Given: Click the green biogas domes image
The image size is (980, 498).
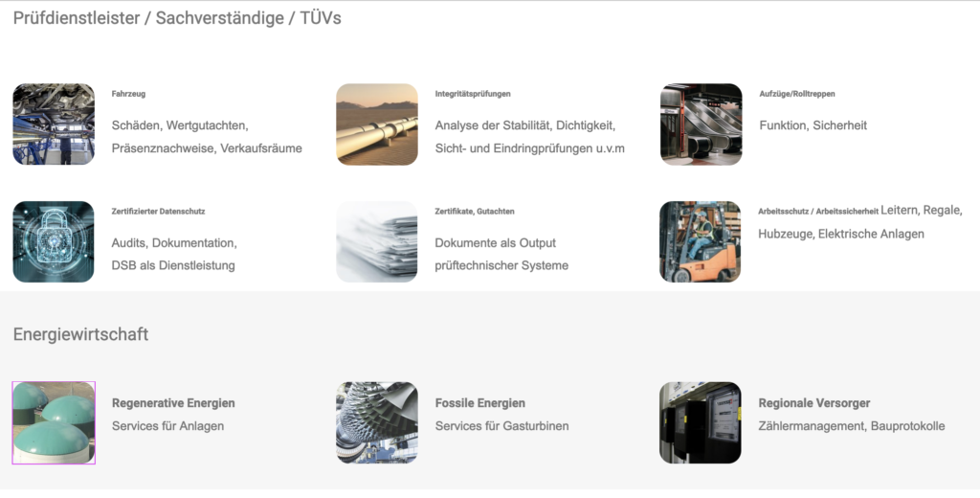Looking at the screenshot, I should tap(54, 423).
